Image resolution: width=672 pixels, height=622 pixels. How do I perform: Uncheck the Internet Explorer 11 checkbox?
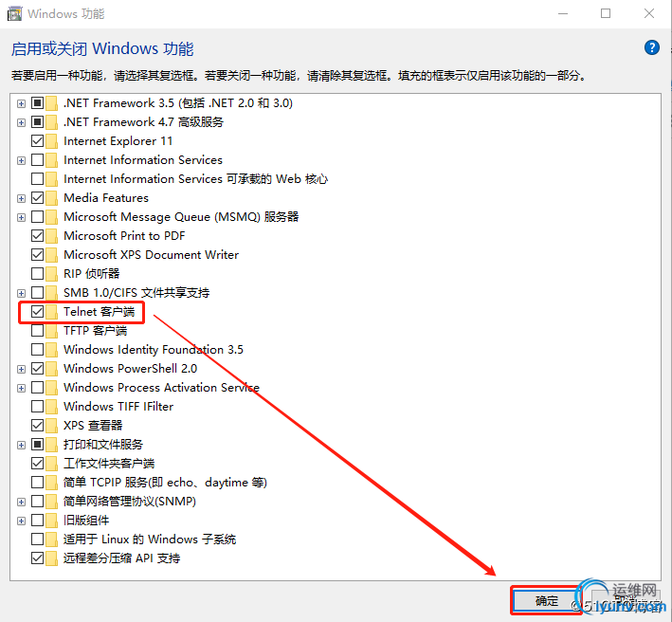pos(37,140)
